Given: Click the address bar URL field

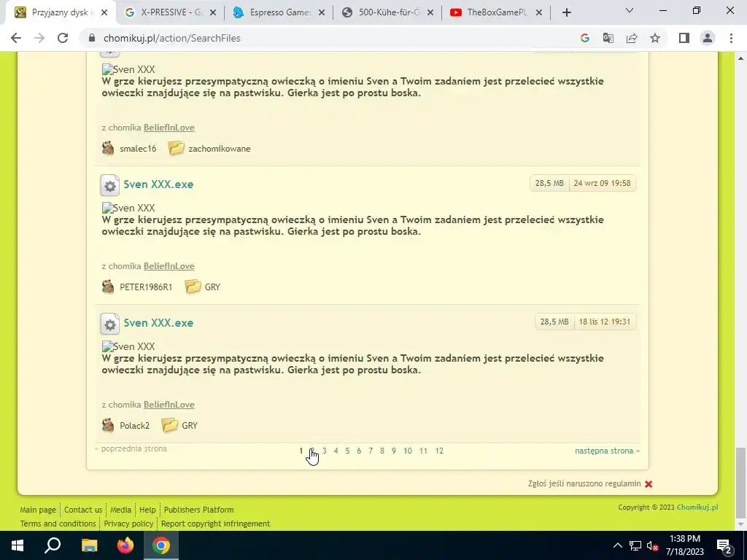Looking at the screenshot, I should tap(329, 38).
